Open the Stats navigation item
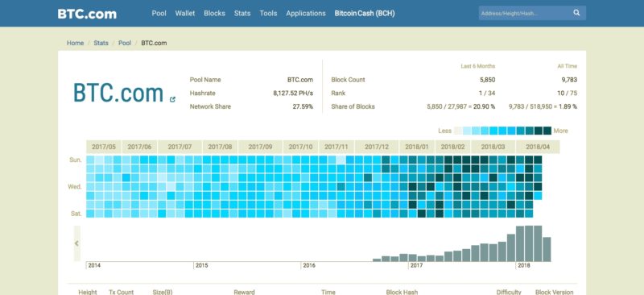The image size is (644, 295). pos(242,13)
